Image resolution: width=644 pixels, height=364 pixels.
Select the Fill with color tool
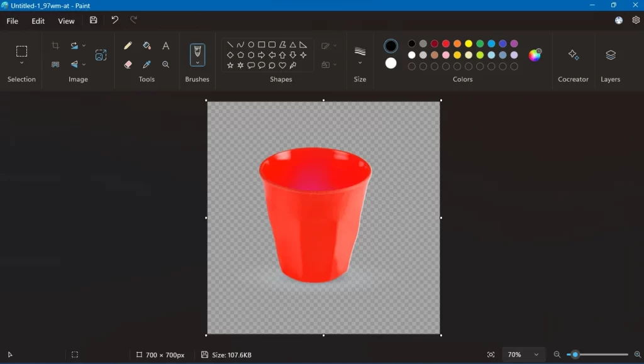point(147,45)
